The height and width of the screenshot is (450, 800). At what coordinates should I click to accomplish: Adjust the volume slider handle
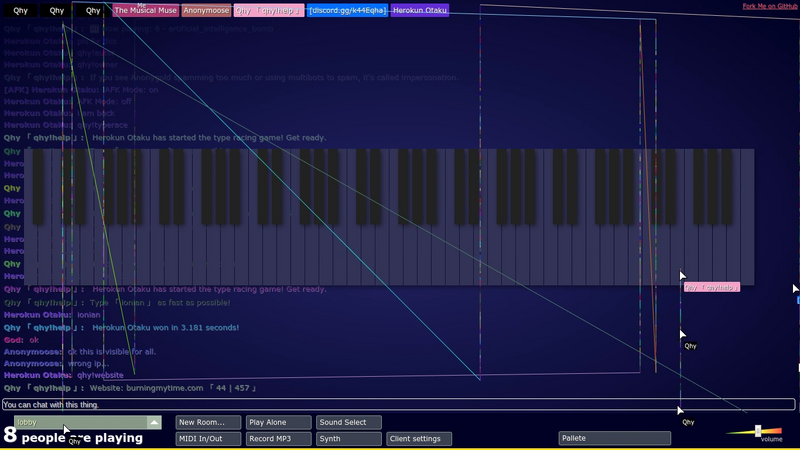[758, 431]
